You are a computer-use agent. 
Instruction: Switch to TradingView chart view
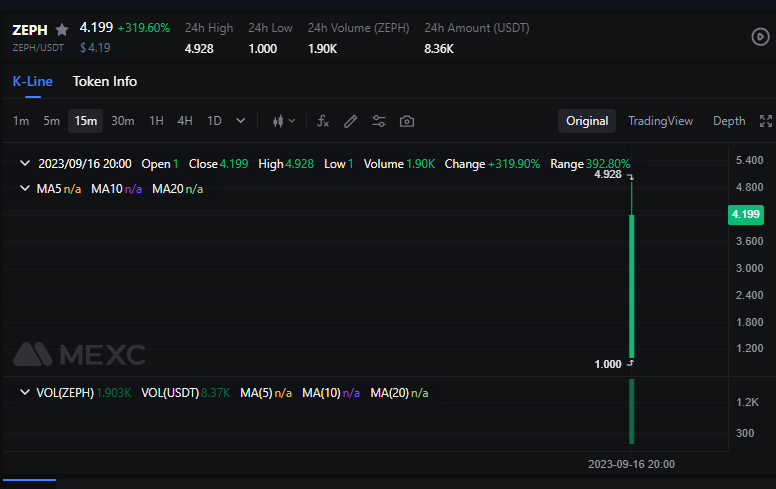pos(660,121)
